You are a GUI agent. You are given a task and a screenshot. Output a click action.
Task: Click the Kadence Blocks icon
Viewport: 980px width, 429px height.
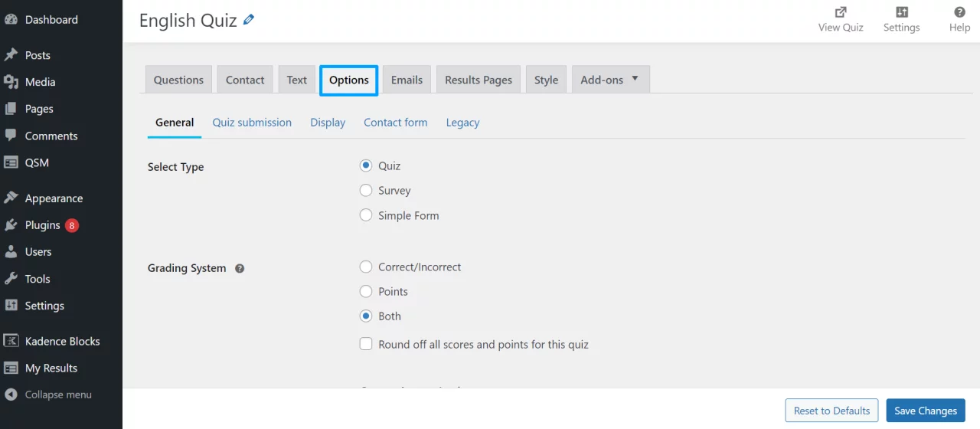click(x=11, y=341)
